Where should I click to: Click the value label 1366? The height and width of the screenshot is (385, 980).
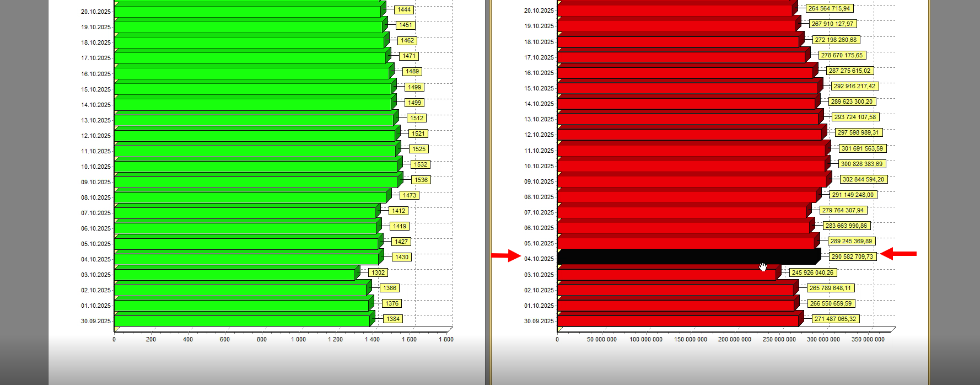click(390, 288)
